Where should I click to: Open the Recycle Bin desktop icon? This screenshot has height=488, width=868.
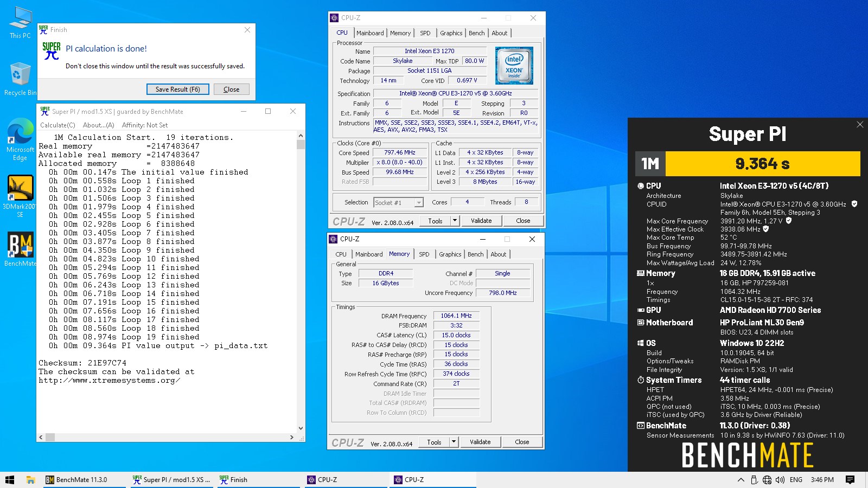click(20, 79)
